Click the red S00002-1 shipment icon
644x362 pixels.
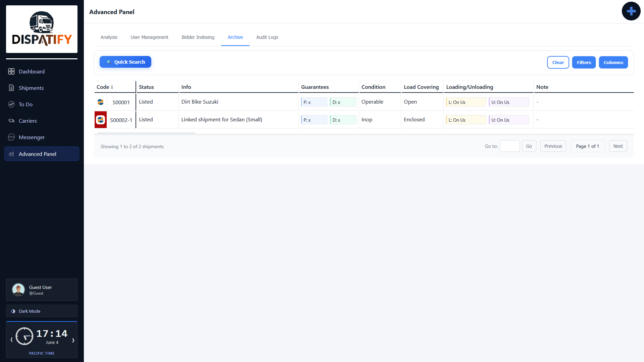point(100,120)
